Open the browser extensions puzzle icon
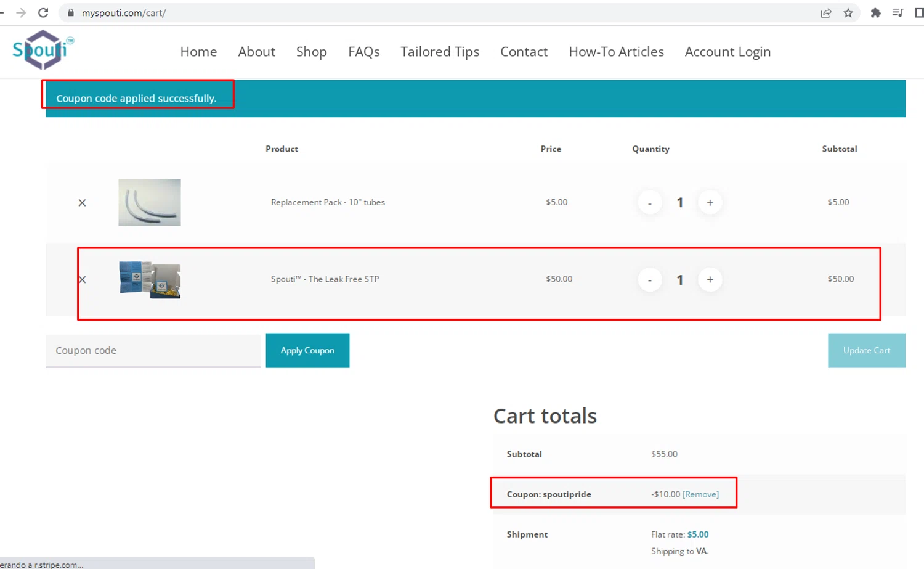 pos(875,13)
